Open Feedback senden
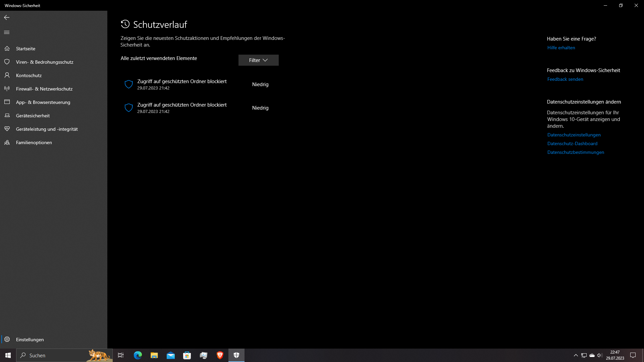The image size is (644, 362). point(565,79)
